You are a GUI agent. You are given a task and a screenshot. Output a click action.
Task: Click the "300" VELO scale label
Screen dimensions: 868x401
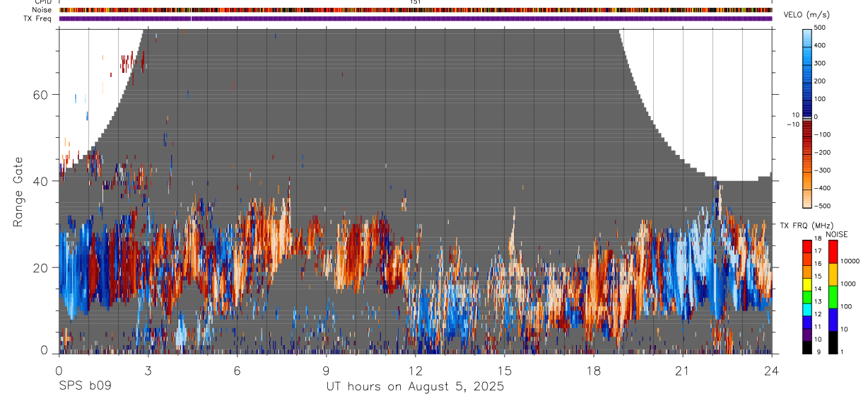[820, 63]
